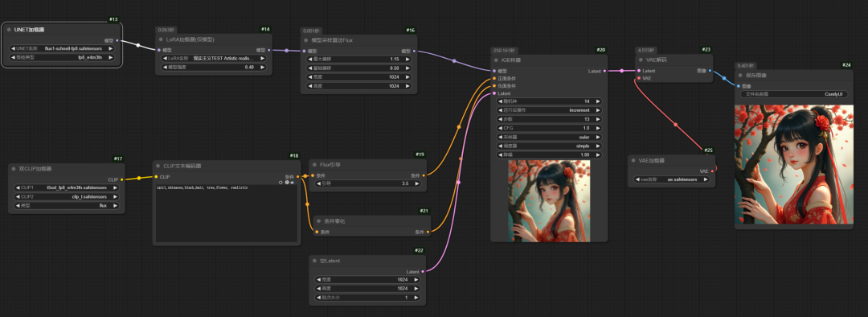Click 文件名前缀 ComfyUI field
Viewport: 868px width, 317px height.
tap(794, 94)
